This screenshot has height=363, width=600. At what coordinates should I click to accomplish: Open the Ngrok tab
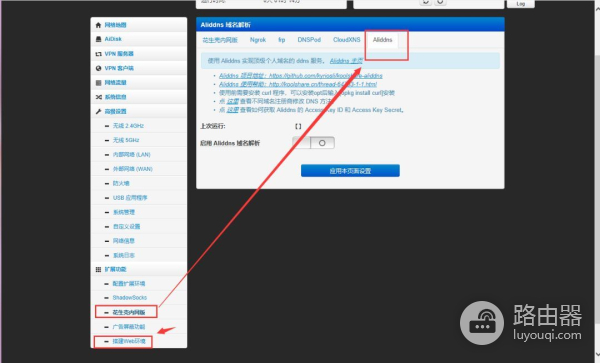point(258,40)
